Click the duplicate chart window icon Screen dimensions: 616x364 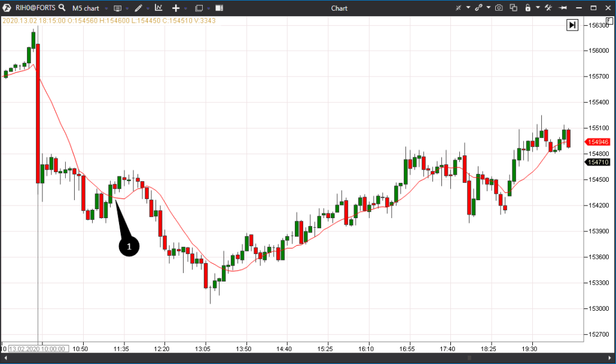[513, 8]
